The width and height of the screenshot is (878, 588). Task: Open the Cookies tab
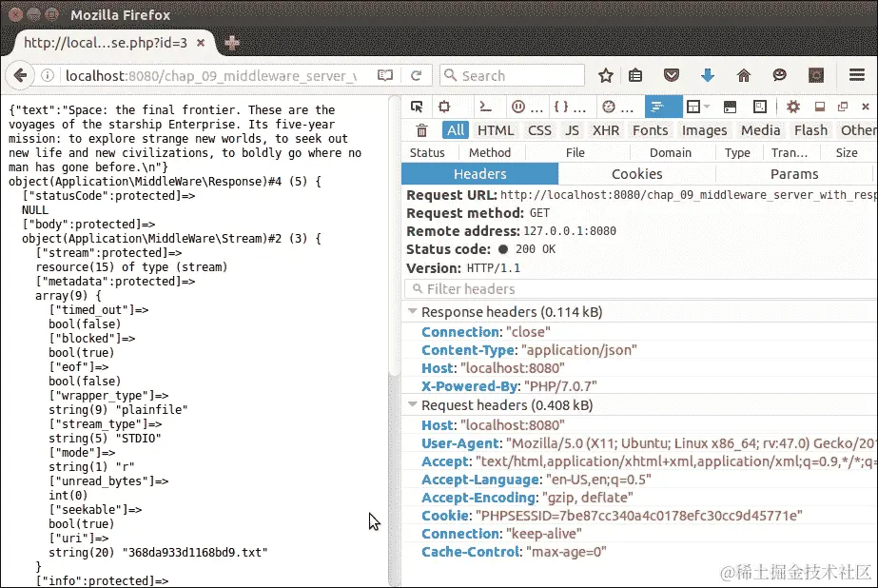(x=636, y=174)
